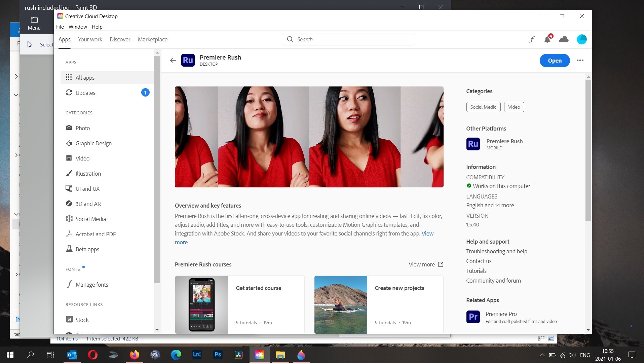Launch Photoshop from the taskbar

pos(217,355)
